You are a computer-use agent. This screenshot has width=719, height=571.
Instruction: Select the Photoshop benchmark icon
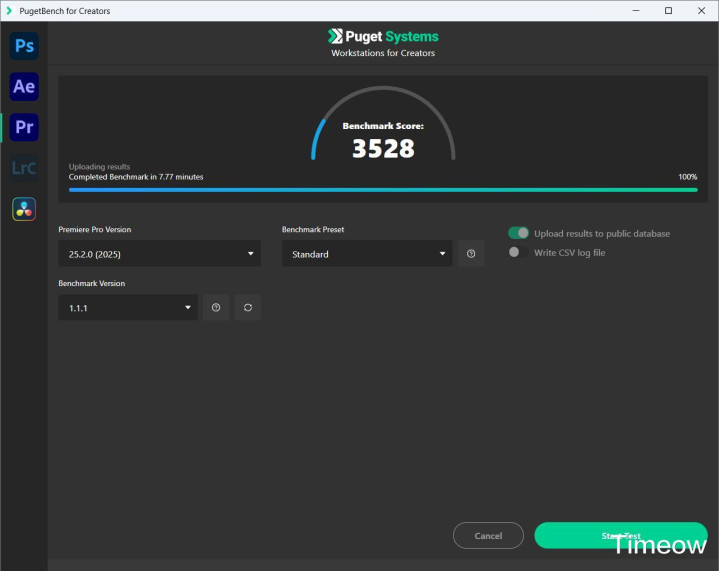pos(24,46)
